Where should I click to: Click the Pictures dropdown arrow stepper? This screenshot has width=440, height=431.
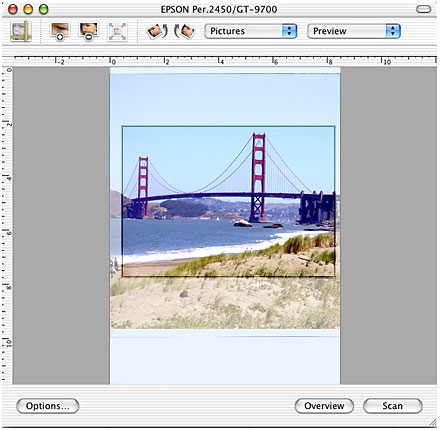click(x=289, y=31)
